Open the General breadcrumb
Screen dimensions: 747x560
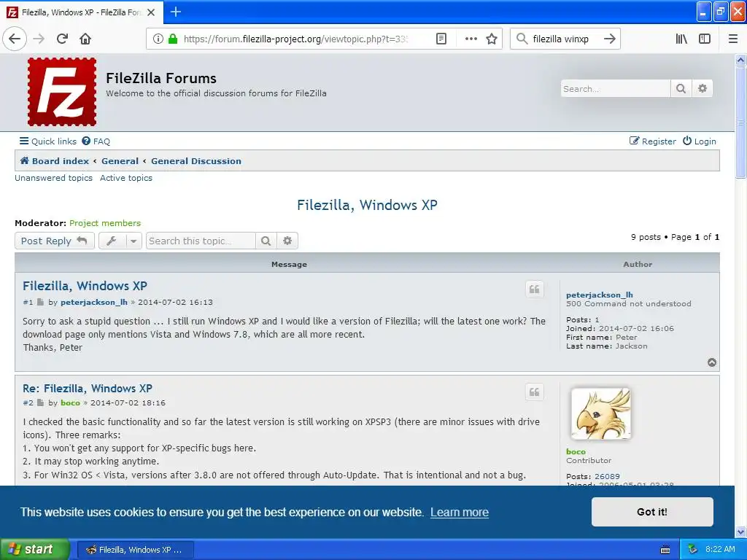coord(120,161)
